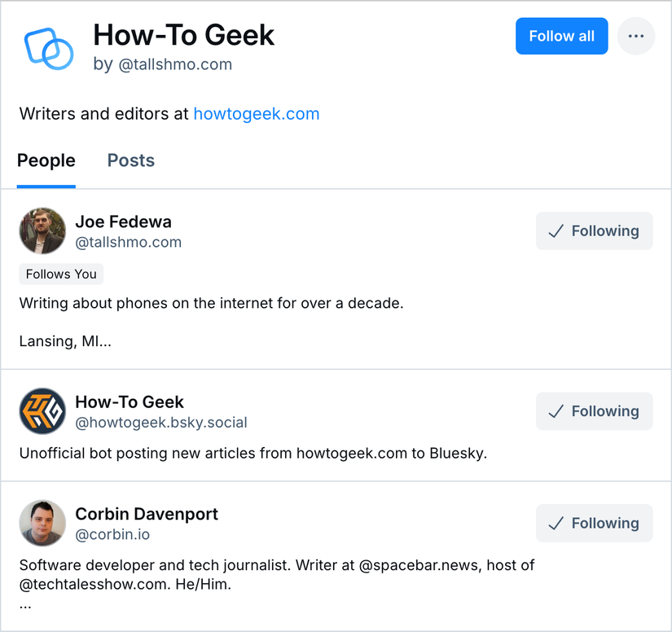
Task: Open the howtogeek.com link
Action: click(257, 114)
